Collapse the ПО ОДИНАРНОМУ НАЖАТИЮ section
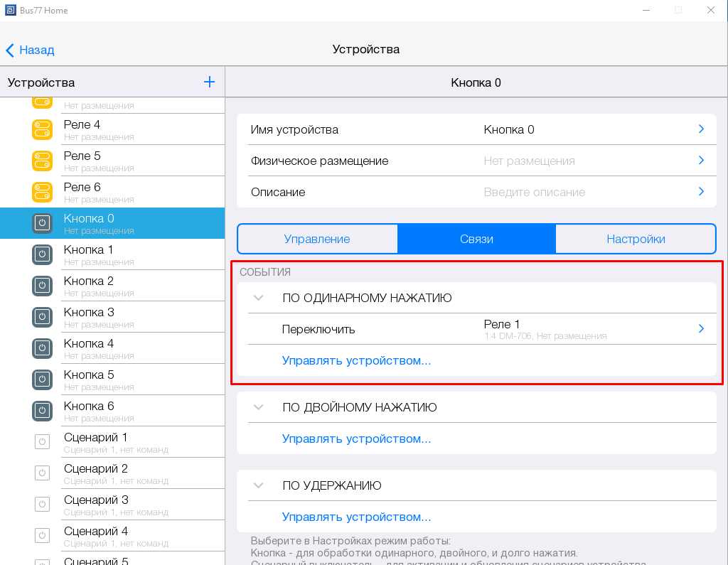The width and height of the screenshot is (728, 565). pos(258,298)
